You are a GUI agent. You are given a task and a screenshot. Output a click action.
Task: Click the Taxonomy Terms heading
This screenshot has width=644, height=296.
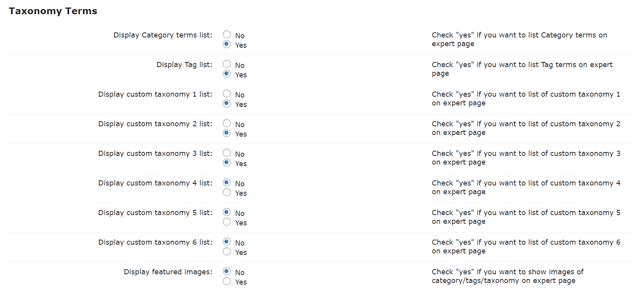coord(53,11)
